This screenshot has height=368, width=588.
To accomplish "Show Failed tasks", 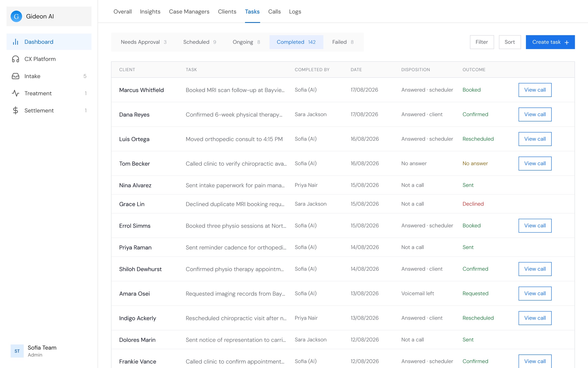I will (343, 42).
